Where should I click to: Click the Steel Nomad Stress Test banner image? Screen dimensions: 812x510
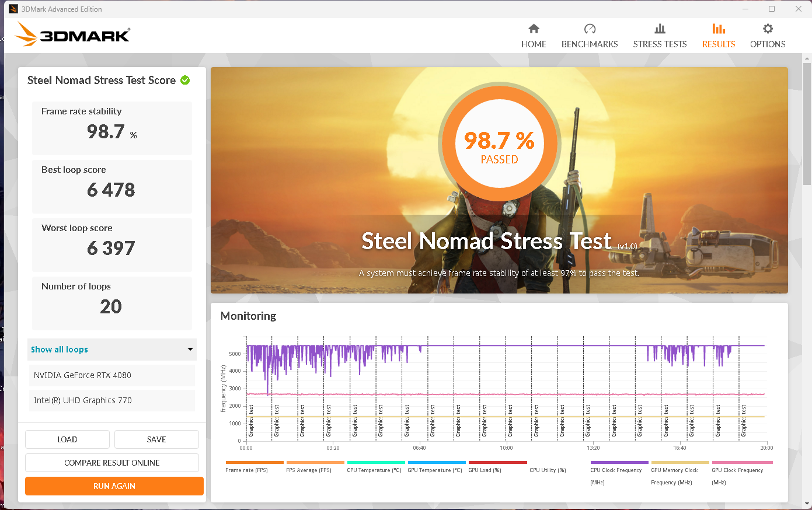point(499,180)
